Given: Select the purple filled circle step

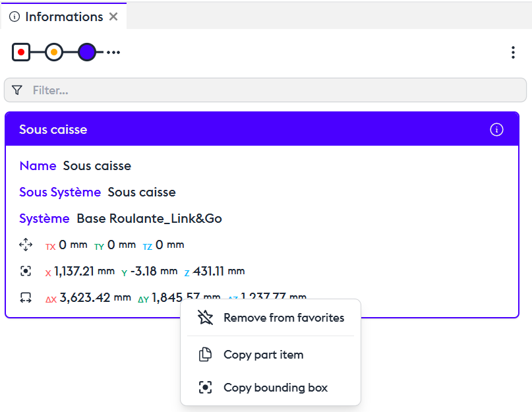Looking at the screenshot, I should pyautogui.click(x=87, y=52).
